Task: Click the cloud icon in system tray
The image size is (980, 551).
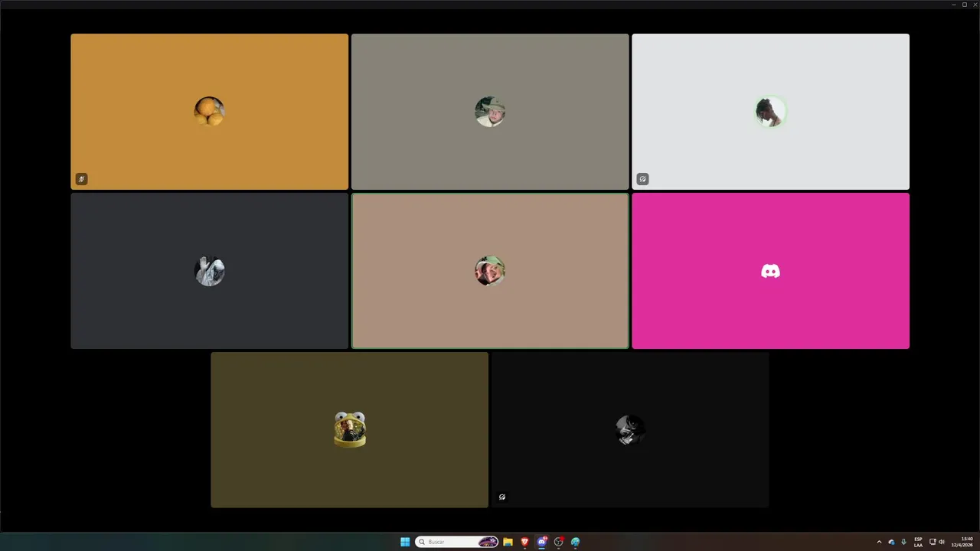Action: point(891,542)
